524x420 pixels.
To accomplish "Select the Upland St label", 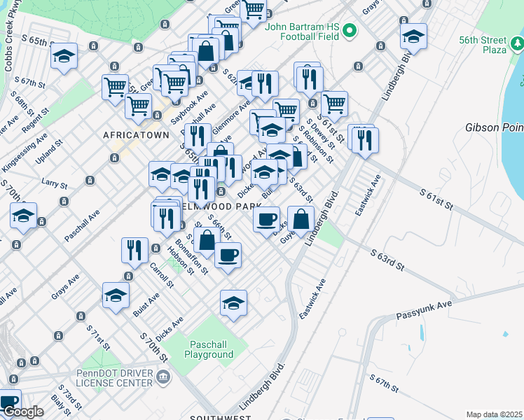I will click(49, 152).
